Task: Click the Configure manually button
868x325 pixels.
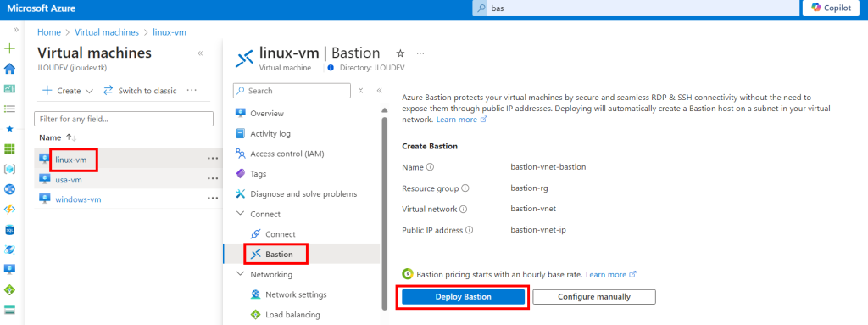Action: [x=594, y=297]
